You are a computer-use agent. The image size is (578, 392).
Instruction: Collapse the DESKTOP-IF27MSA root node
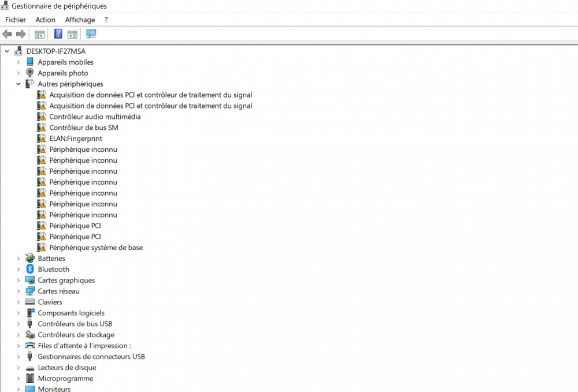tap(7, 51)
